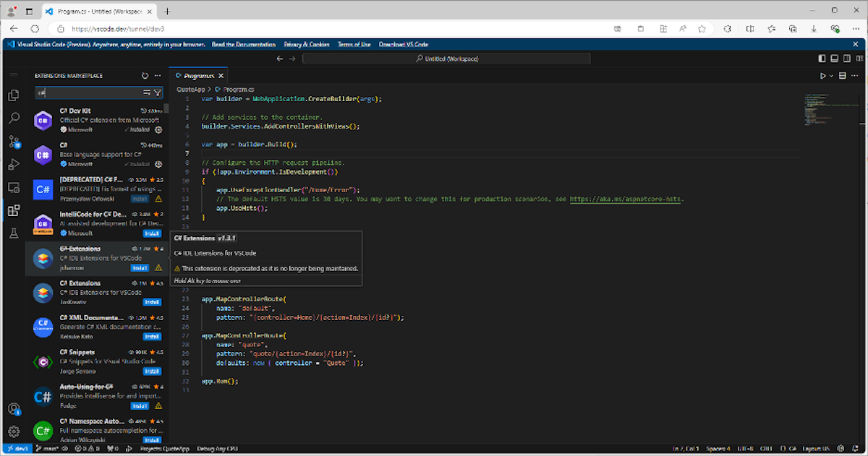Install C# XML Documentation extension
Screen dimensions: 868x456
coord(152,337)
